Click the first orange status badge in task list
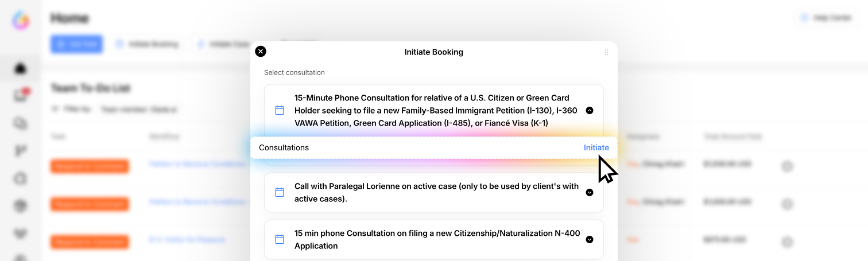 90,166
